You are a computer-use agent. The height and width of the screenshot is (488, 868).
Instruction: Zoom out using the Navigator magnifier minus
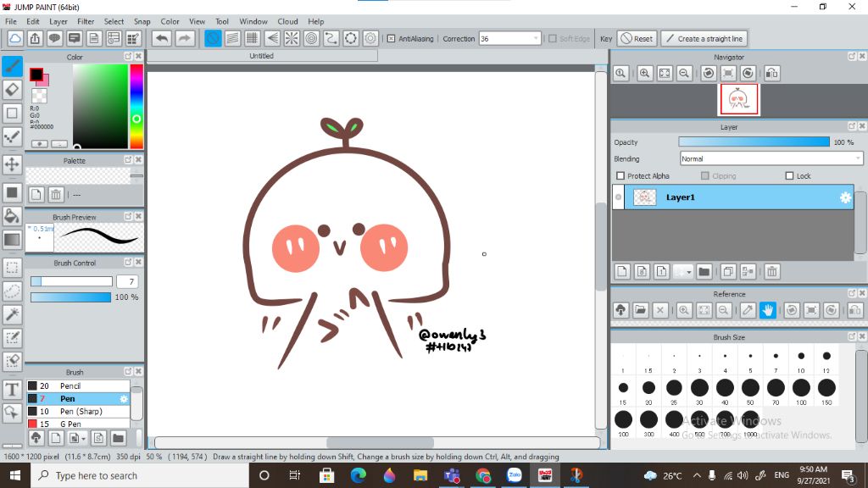click(x=684, y=74)
